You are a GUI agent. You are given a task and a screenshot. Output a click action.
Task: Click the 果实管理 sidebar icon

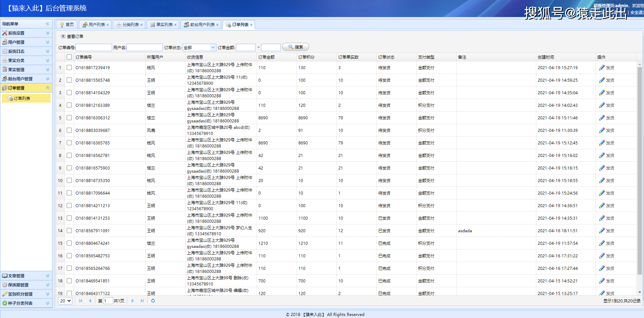(5, 69)
